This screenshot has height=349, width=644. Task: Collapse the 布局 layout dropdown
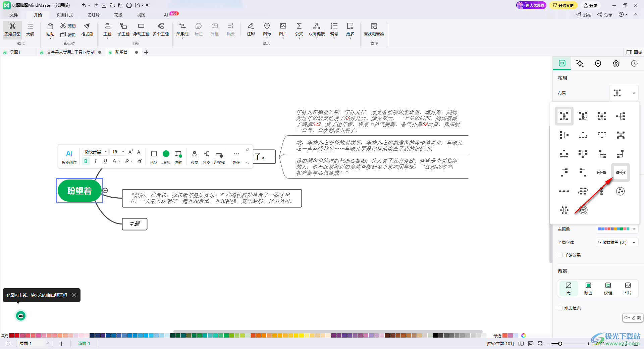point(624,93)
